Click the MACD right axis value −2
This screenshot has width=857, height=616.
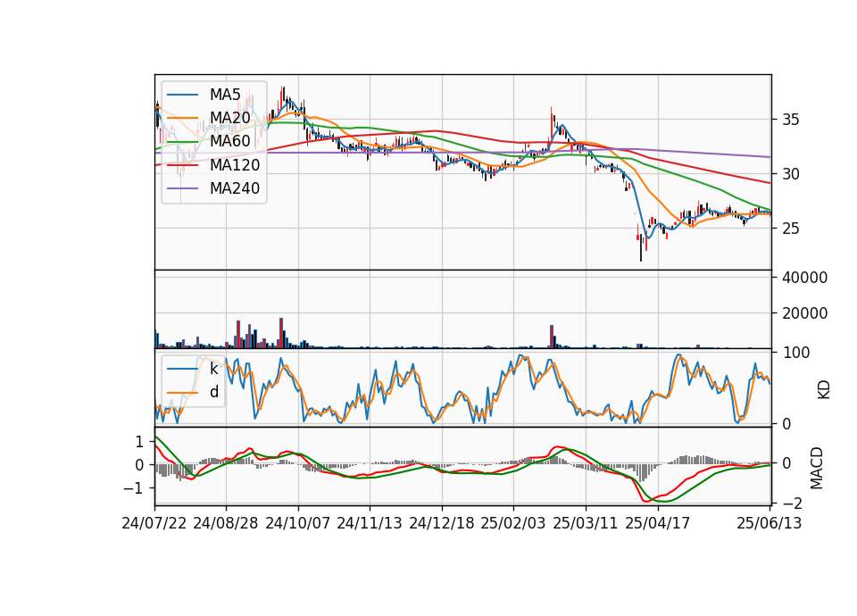click(x=792, y=504)
